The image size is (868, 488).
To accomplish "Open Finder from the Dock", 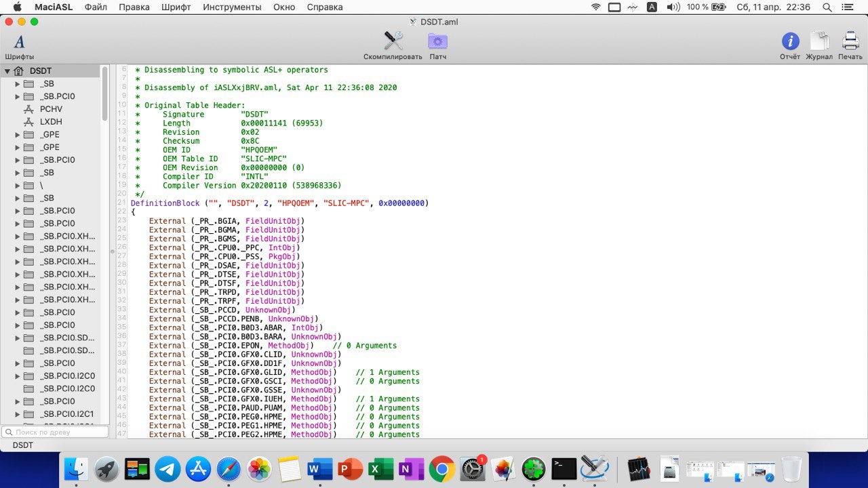I will pyautogui.click(x=77, y=469).
